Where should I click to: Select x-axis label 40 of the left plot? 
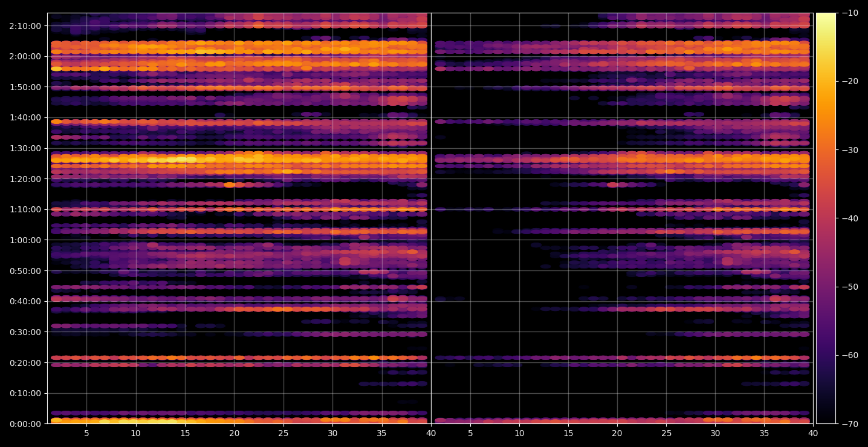click(431, 434)
